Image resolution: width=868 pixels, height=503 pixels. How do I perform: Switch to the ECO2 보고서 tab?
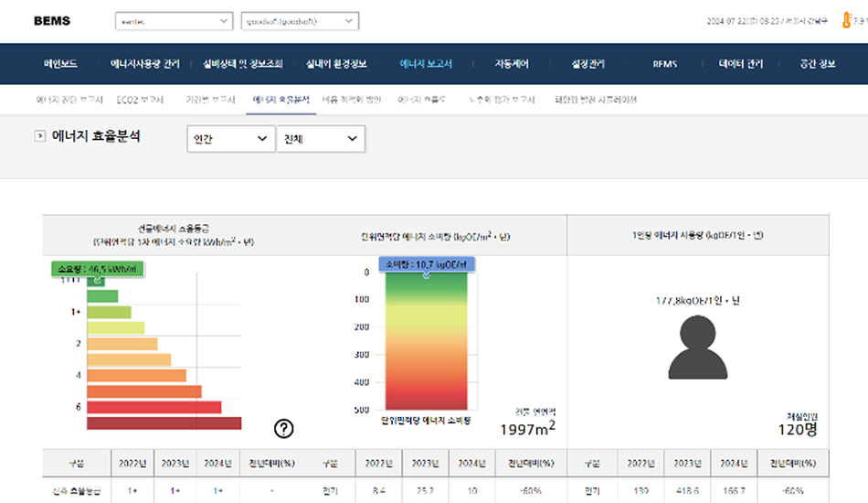pyautogui.click(x=141, y=99)
